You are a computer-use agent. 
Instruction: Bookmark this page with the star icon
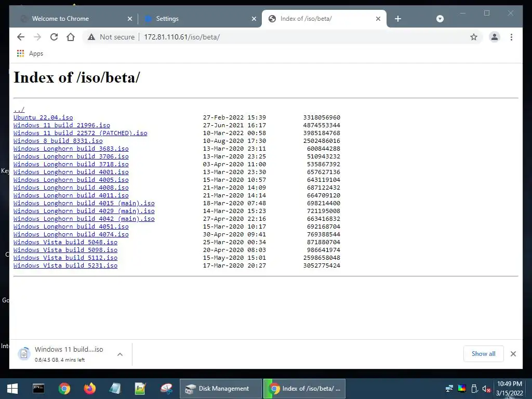474,37
